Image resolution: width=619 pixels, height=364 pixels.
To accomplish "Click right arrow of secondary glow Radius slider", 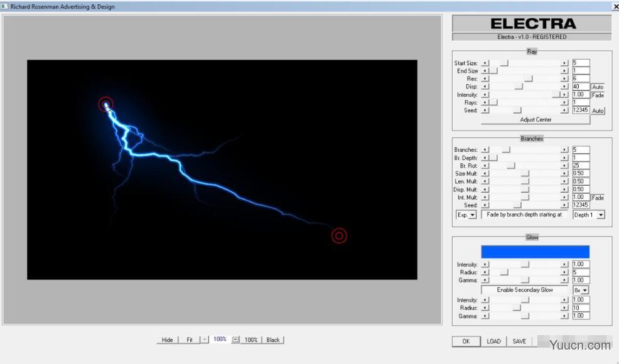I will point(564,308).
